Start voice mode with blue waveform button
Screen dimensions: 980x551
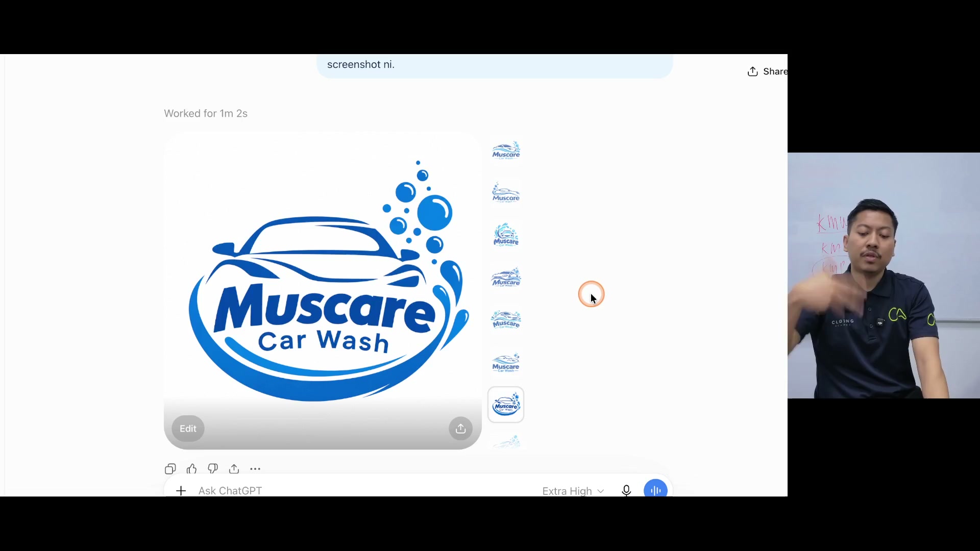coord(656,490)
